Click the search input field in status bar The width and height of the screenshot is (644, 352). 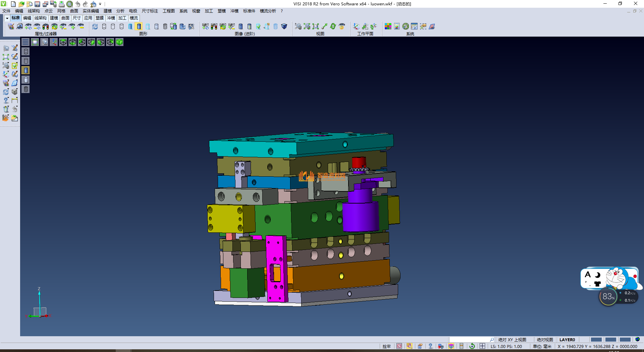(x=470, y=340)
